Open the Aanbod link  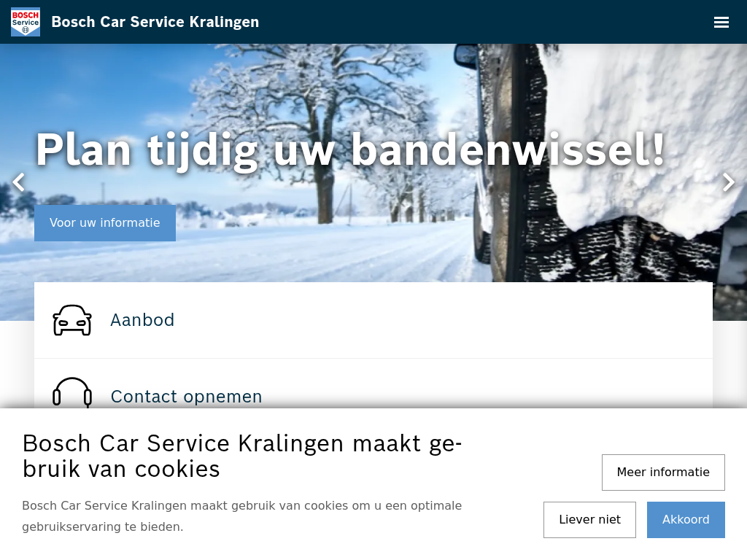(142, 320)
